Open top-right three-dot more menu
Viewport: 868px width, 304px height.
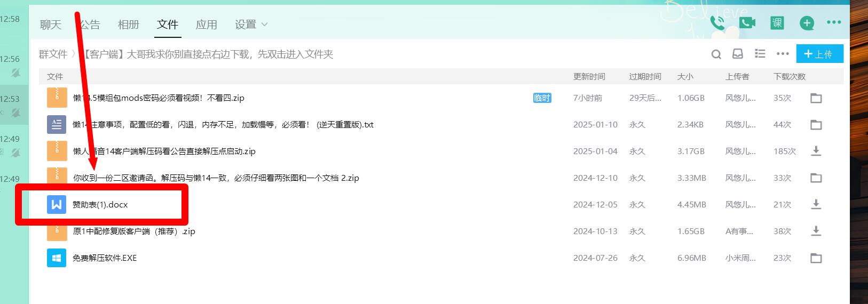point(833,23)
